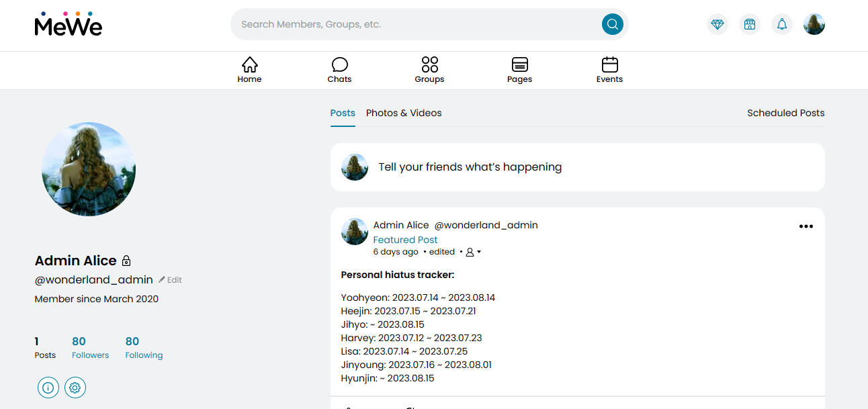Go to Home in navigation bar
This screenshot has height=409, width=868.
tap(249, 70)
